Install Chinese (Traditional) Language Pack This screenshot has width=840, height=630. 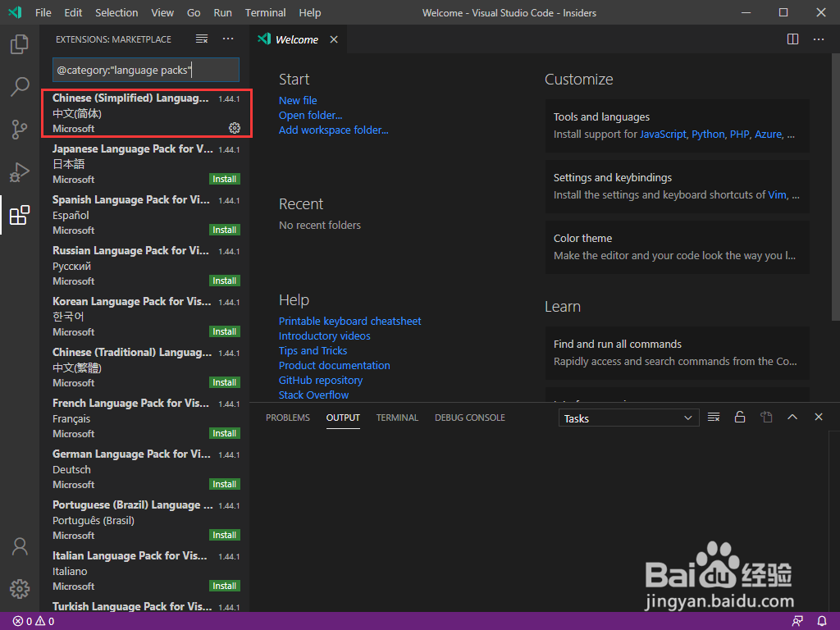pyautogui.click(x=225, y=382)
